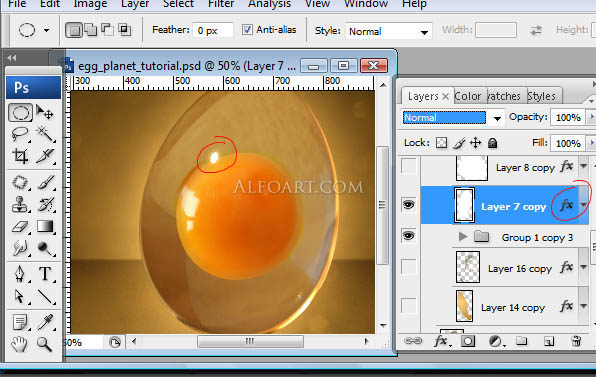Choose the Zoom tool
Screen dimensions: 596x377
tap(45, 345)
